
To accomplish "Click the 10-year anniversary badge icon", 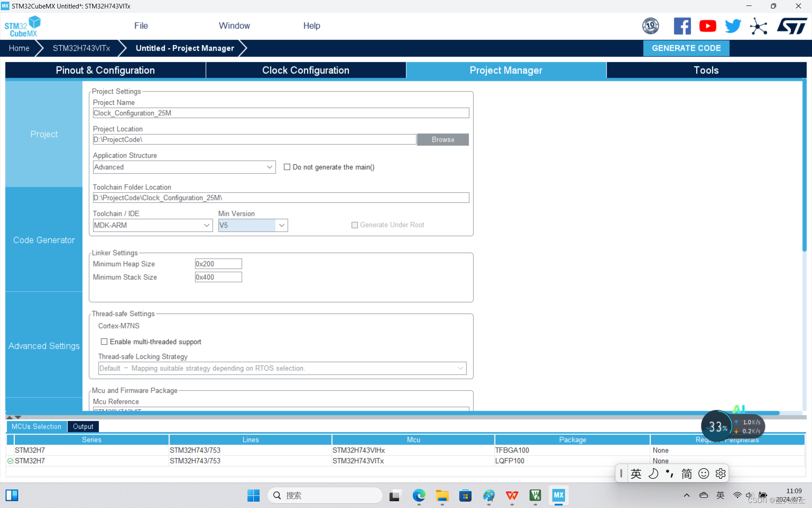I will click(x=650, y=26).
